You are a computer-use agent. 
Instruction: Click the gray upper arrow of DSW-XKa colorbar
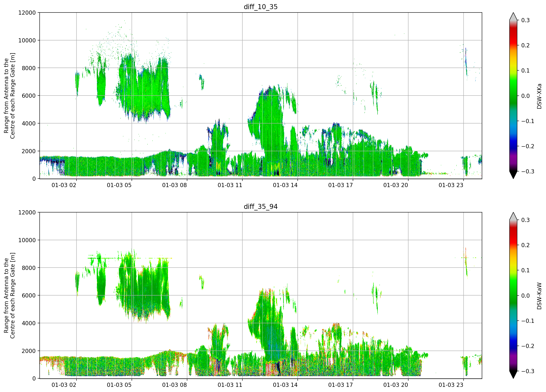(513, 17)
